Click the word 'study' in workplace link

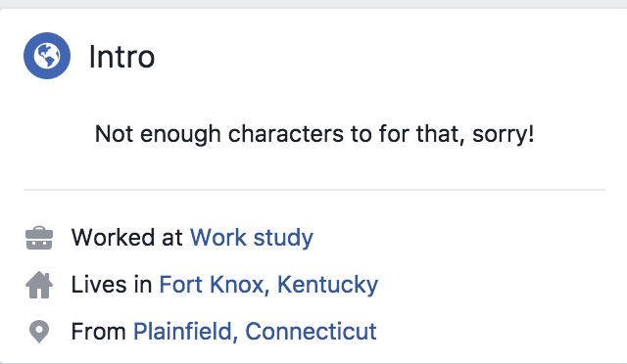tap(283, 239)
